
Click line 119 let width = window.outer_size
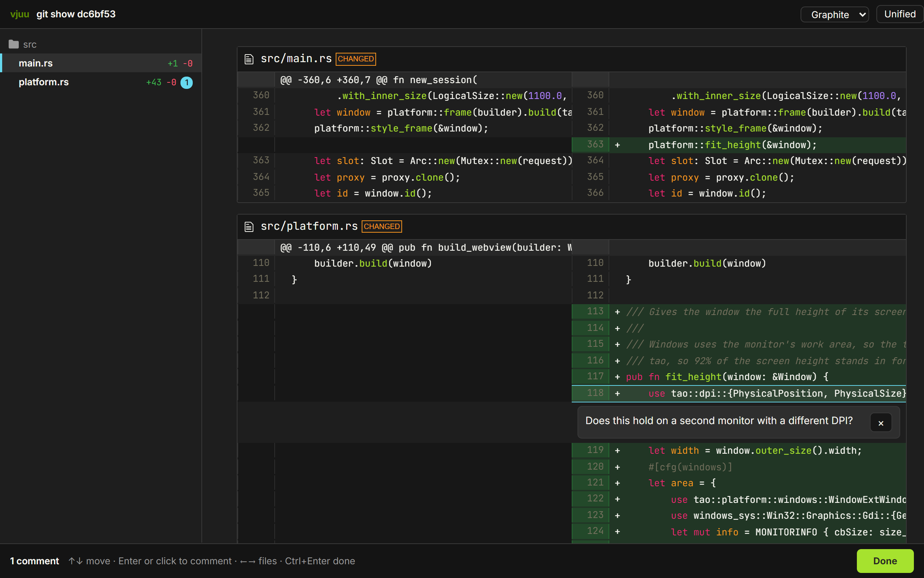coord(739,451)
